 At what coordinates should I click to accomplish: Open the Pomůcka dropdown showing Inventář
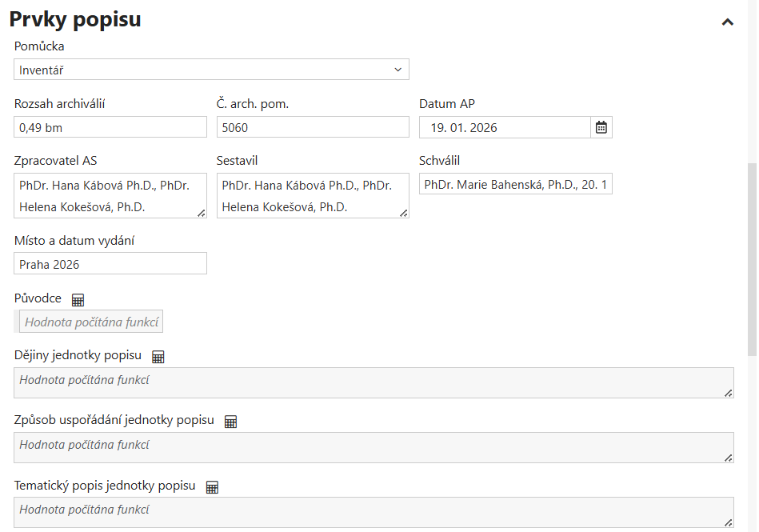point(211,70)
